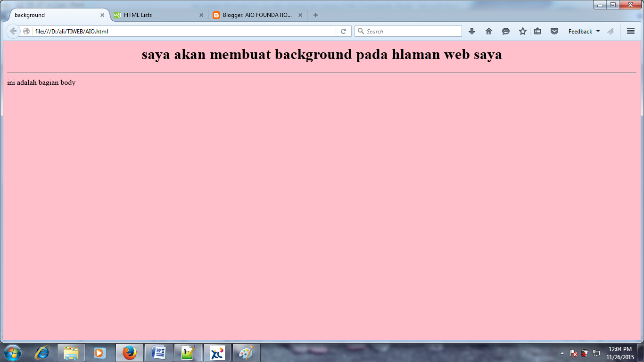Open a new tab with the plus button
This screenshot has width=644, height=362.
point(315,15)
